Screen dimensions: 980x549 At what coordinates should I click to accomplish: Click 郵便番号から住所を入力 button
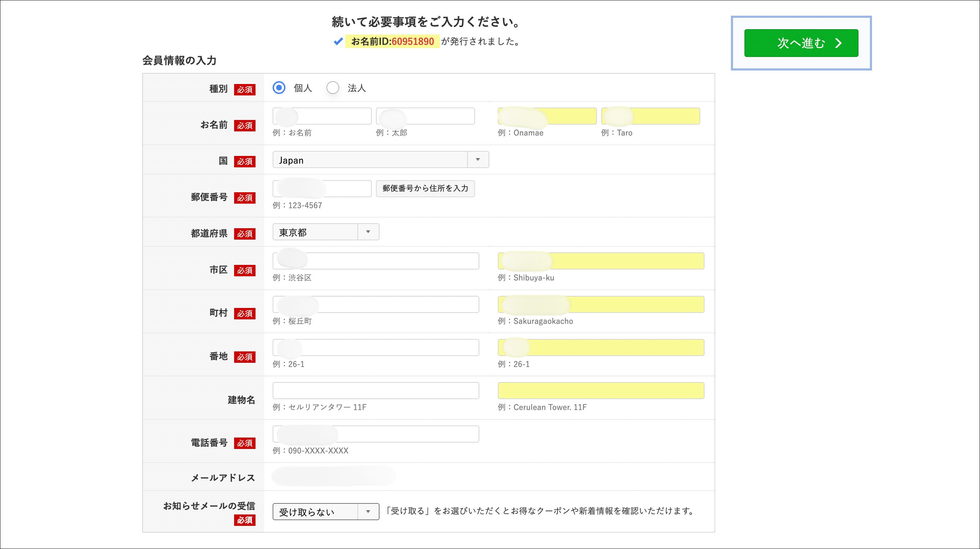click(425, 189)
